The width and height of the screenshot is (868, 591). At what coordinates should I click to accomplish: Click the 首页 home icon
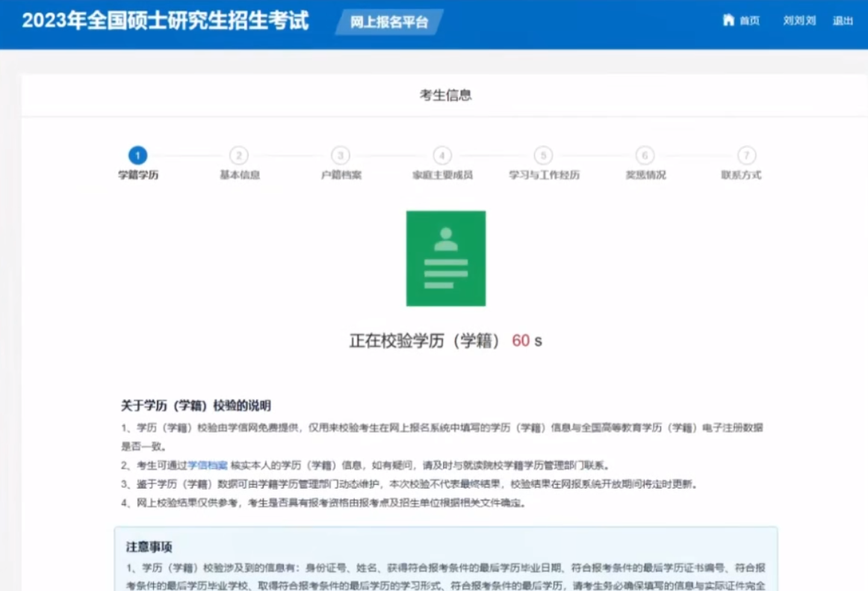click(728, 21)
